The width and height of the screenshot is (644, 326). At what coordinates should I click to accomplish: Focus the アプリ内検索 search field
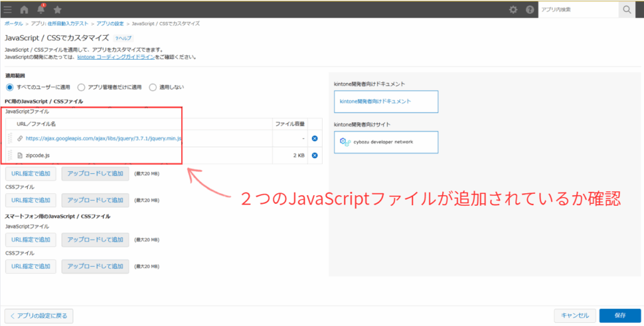(579, 10)
